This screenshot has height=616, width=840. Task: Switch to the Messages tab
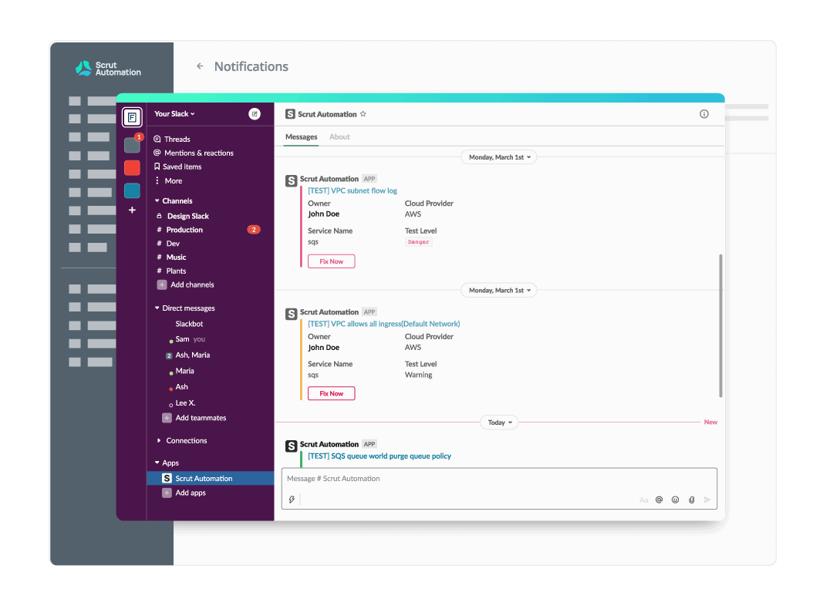point(301,137)
